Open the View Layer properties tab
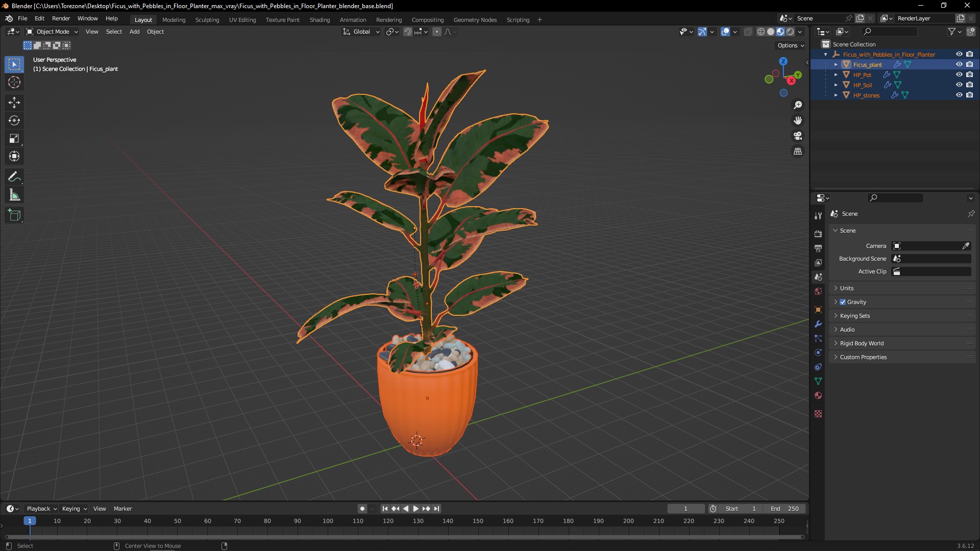This screenshot has height=551, width=980. (x=818, y=262)
